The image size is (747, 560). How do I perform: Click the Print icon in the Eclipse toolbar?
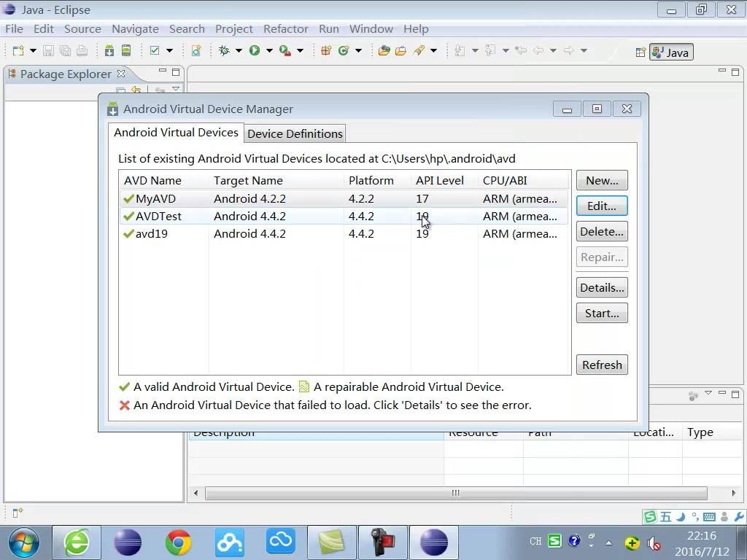[82, 50]
